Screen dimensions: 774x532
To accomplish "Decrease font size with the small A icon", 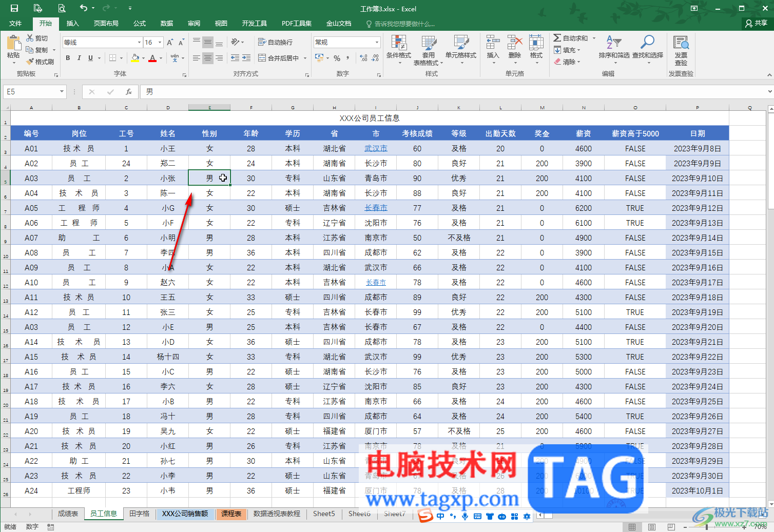I will click(x=182, y=42).
